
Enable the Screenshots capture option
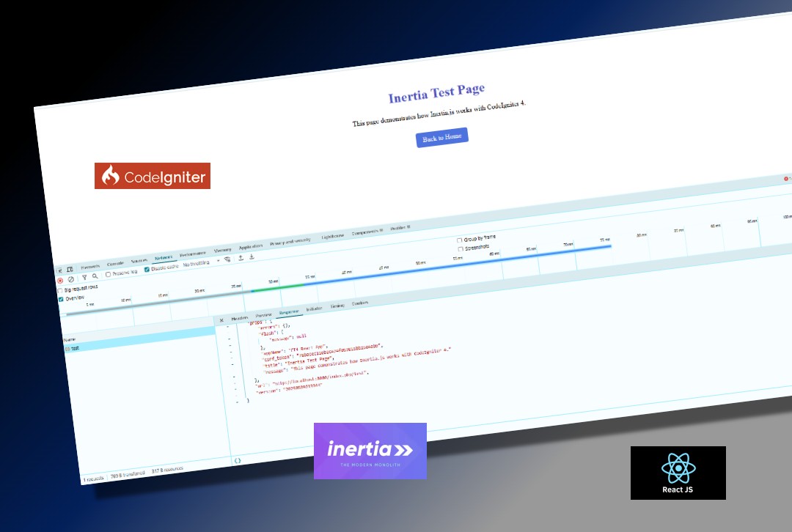pos(460,248)
